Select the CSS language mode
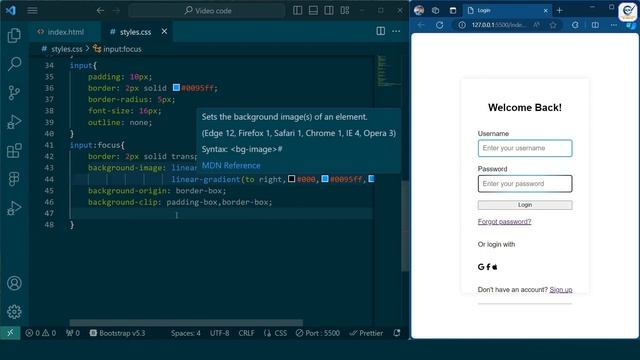Screen dimensions: 640x360 (276, 333)
